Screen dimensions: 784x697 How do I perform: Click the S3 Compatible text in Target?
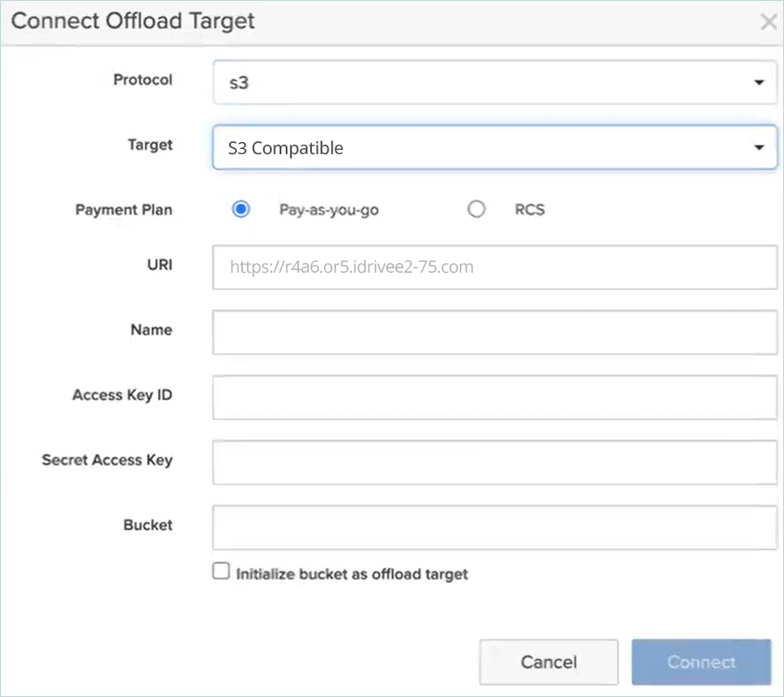[286, 148]
